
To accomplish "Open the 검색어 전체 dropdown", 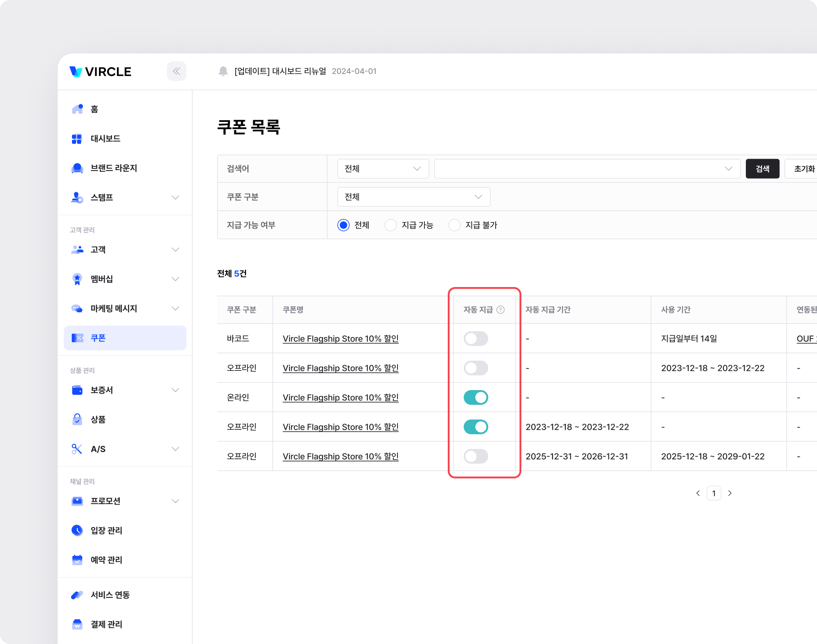I will click(x=383, y=168).
